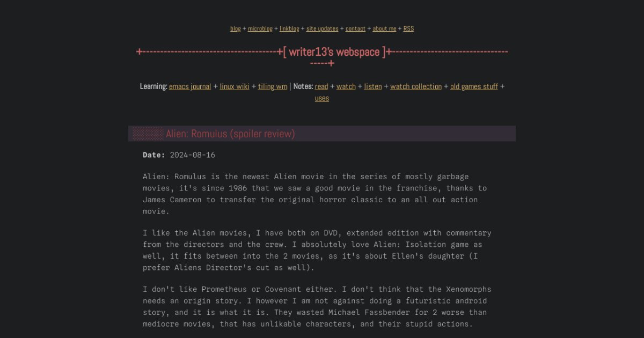The height and width of the screenshot is (338, 644).
Task: Click the about me link
Action: [x=384, y=29]
